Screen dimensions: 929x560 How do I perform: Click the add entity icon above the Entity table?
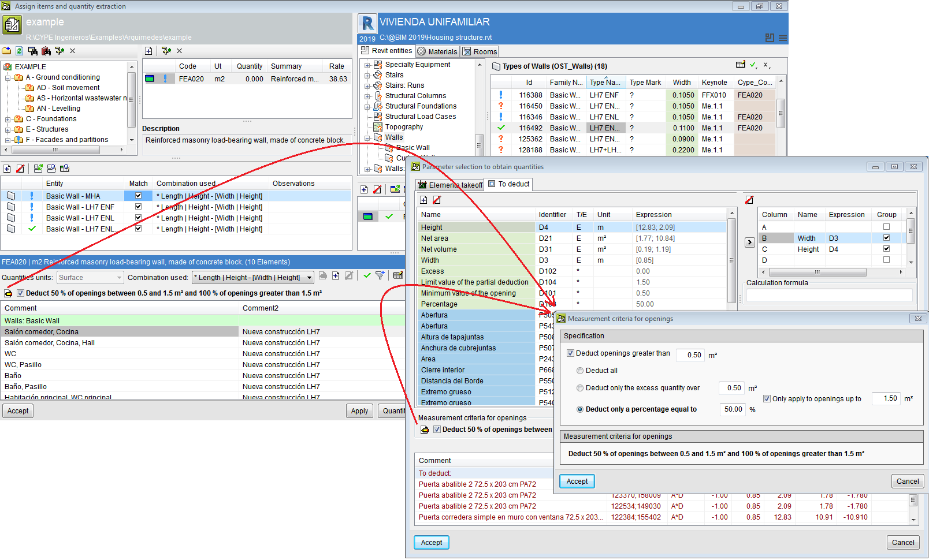[x=7, y=169]
